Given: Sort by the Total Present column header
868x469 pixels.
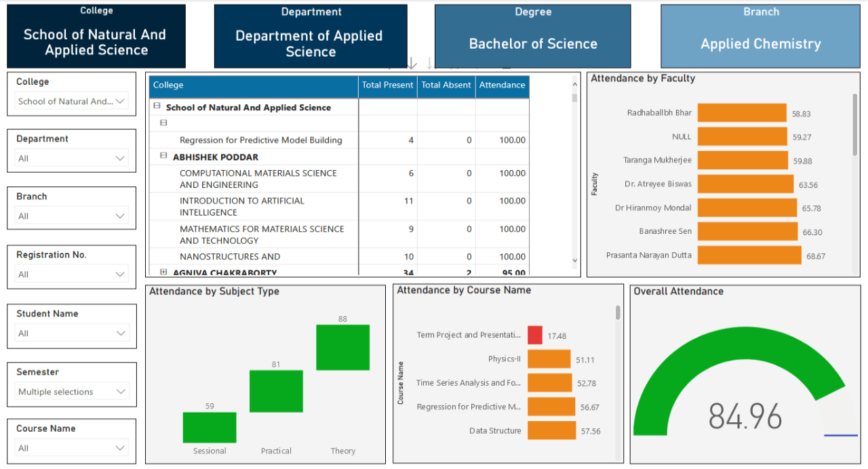Looking at the screenshot, I should [387, 85].
